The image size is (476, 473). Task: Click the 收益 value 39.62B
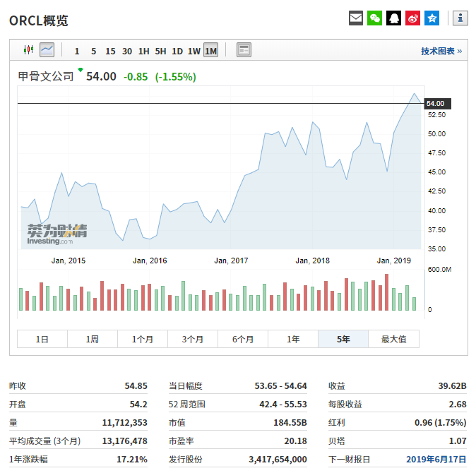[x=452, y=385]
